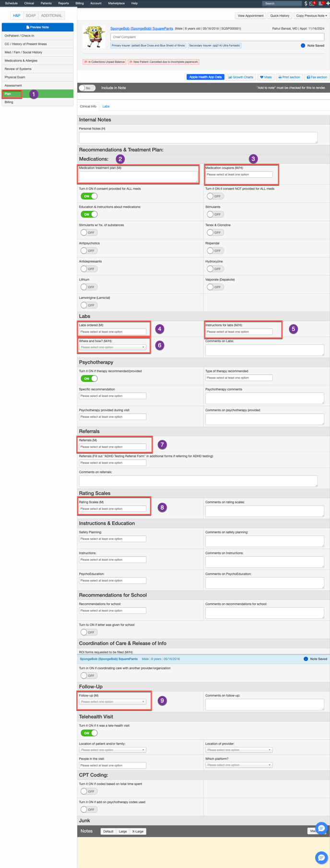Turn on the Lithium toggle
The height and width of the screenshot is (868, 330).
(89, 287)
